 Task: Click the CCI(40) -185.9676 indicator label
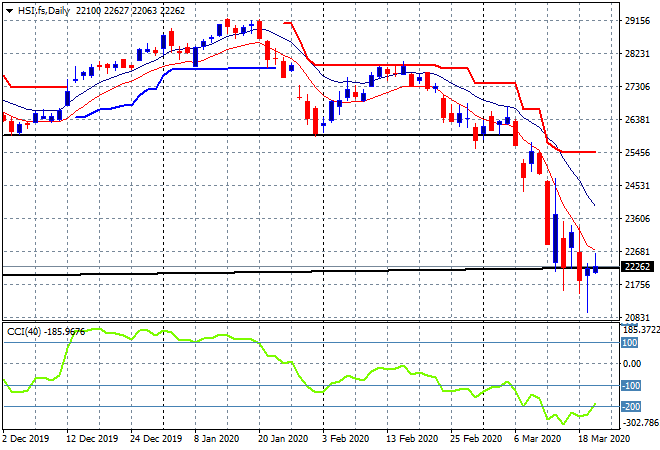(46, 332)
